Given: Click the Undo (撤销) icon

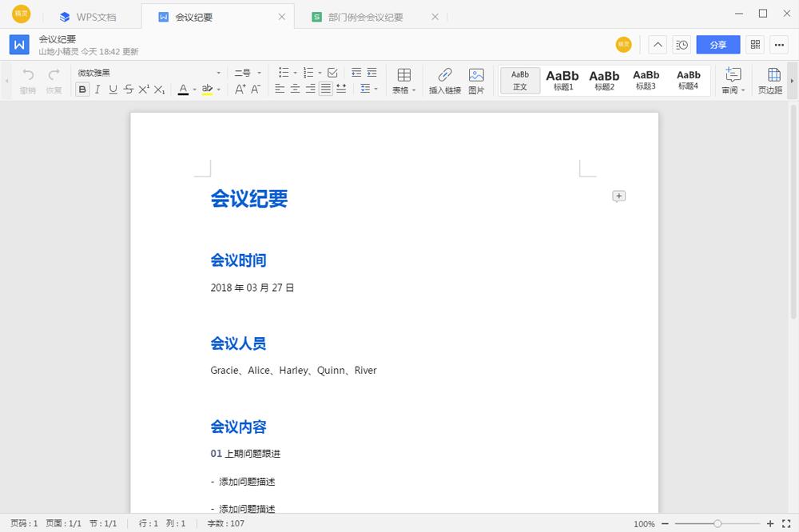Looking at the screenshot, I should click(28, 81).
